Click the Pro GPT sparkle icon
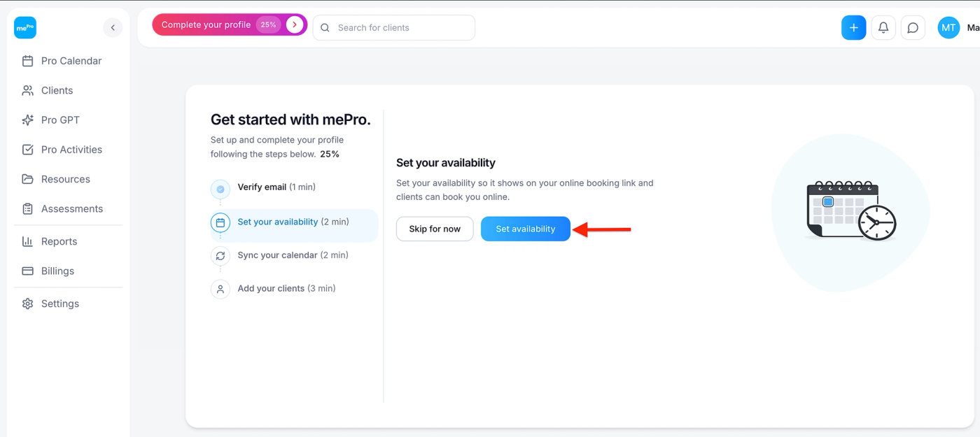This screenshot has width=980, height=437. [28, 120]
